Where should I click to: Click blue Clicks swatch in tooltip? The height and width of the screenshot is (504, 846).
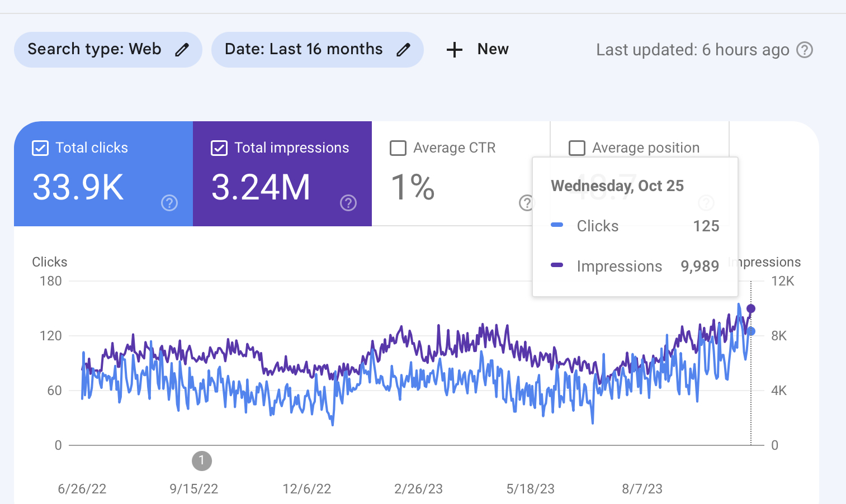(557, 225)
